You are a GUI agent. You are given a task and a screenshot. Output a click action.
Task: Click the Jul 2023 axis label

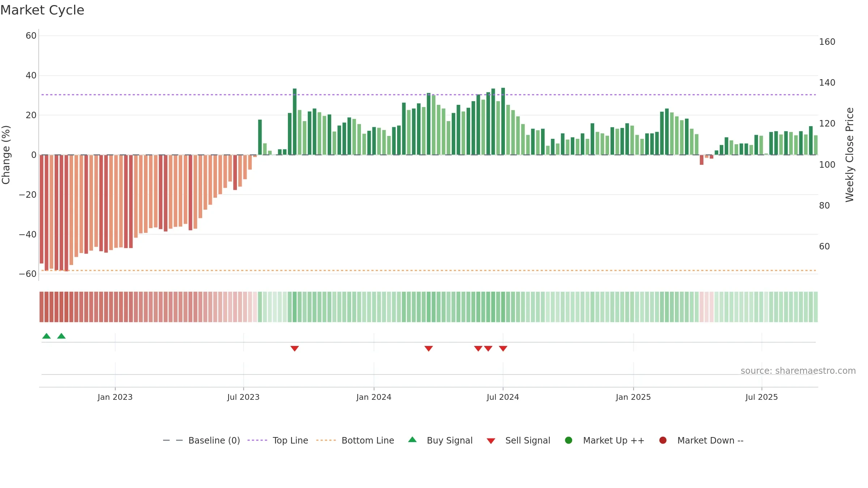point(243,397)
